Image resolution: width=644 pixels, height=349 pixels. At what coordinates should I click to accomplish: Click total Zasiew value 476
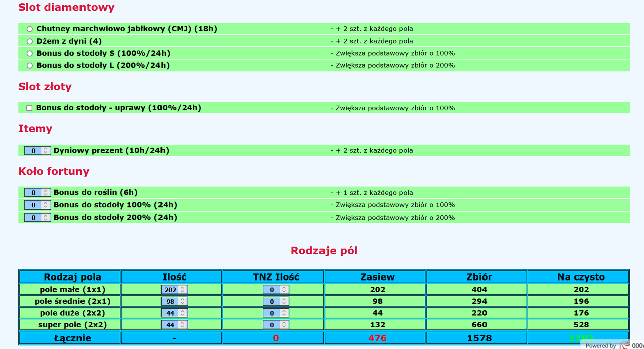(x=378, y=338)
